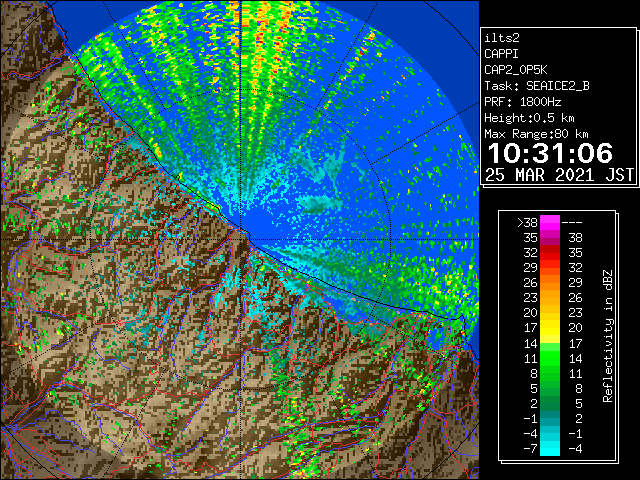Screen dimensions: 640x480
Task: Pick the orange 26 to 29 dBZ swatch
Action: (550, 283)
